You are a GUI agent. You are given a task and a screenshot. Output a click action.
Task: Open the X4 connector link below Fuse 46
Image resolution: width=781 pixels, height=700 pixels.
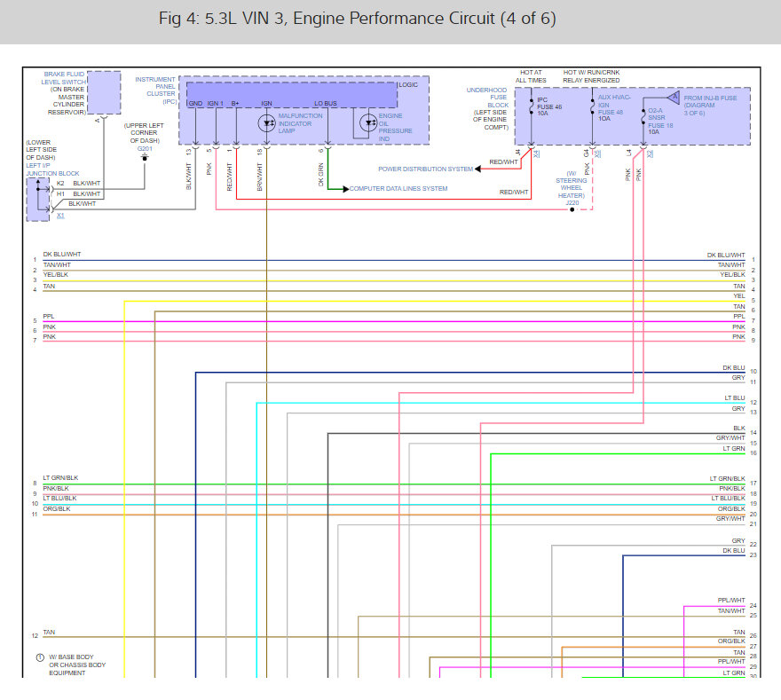click(x=534, y=153)
